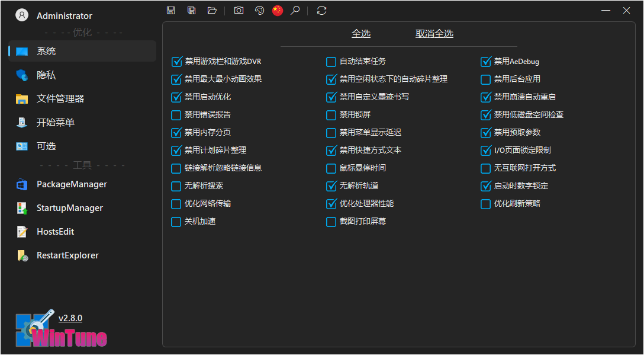Check the 优化刷新策略 option
This screenshot has width=644, height=355.
click(484, 204)
